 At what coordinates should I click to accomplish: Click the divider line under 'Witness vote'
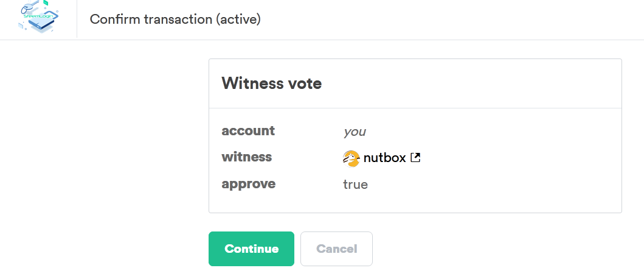tap(415, 108)
